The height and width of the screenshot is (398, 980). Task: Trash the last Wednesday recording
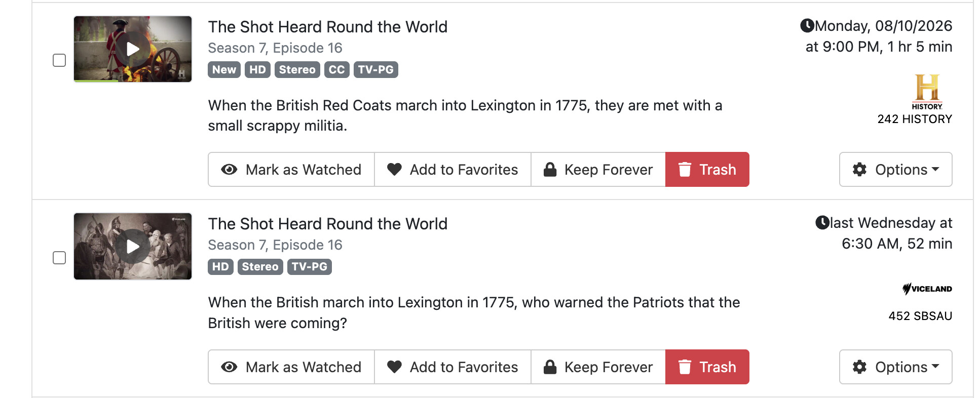click(707, 367)
